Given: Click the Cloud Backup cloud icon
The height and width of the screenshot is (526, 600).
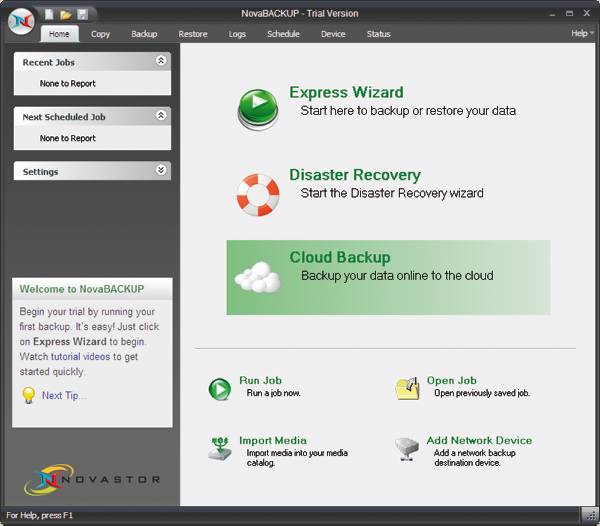Looking at the screenshot, I should [258, 277].
